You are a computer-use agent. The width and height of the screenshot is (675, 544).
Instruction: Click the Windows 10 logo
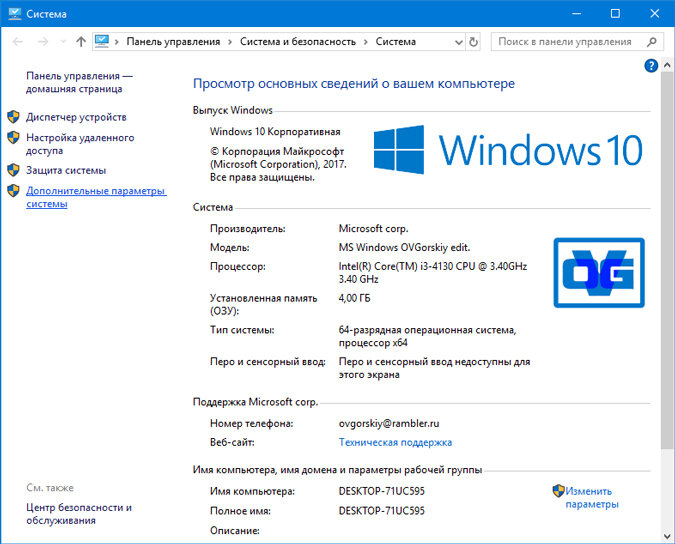tap(508, 150)
